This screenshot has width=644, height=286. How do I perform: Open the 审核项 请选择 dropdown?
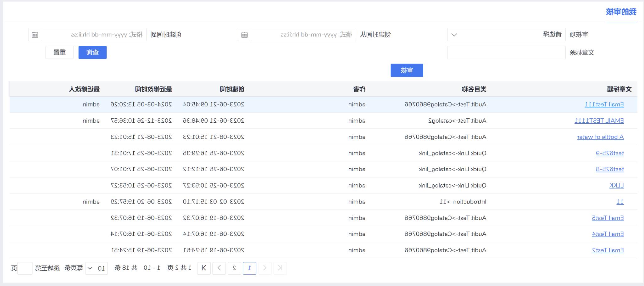click(506, 35)
